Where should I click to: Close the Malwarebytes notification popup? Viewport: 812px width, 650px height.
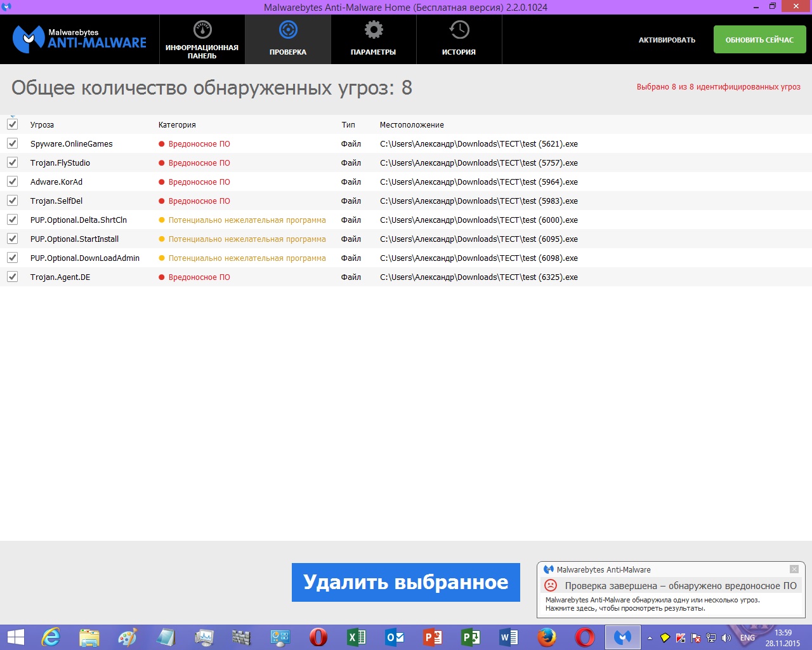pos(794,569)
